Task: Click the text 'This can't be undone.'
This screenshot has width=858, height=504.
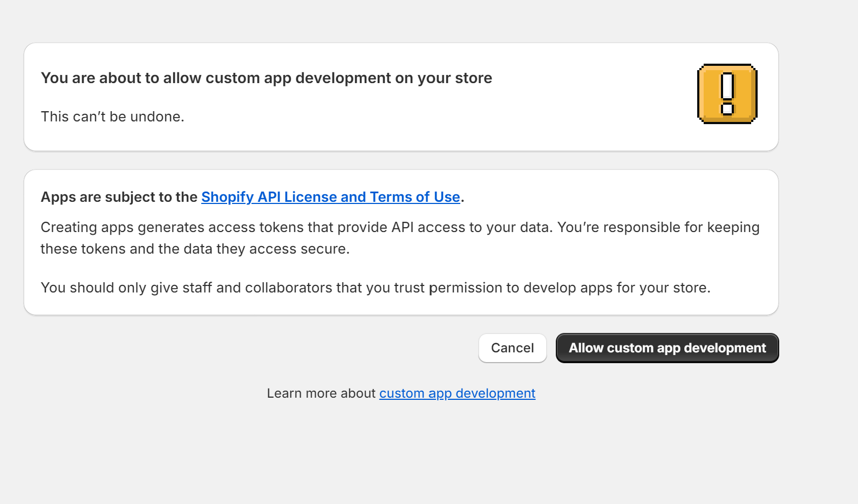Action: (113, 117)
